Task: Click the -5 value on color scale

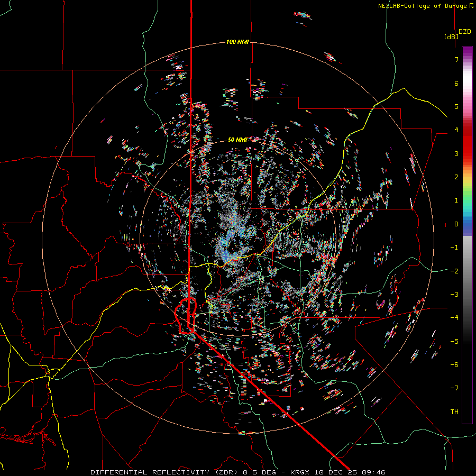Action: (x=454, y=341)
